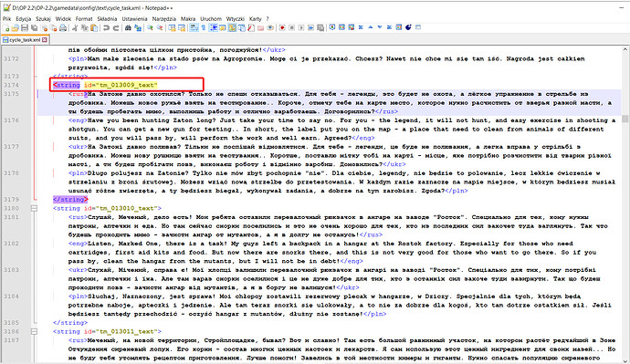Open the Narzędzia menu

[164, 19]
